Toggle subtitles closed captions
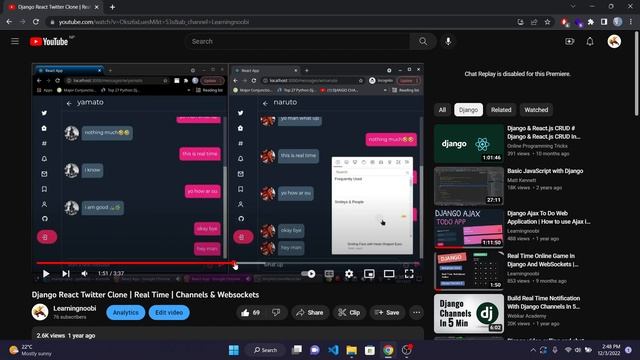Screen dimensions: 640x360 [x=329, y=273]
